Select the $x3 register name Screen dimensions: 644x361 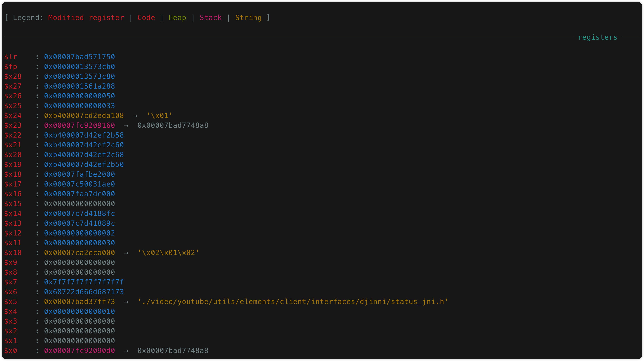tap(11, 321)
